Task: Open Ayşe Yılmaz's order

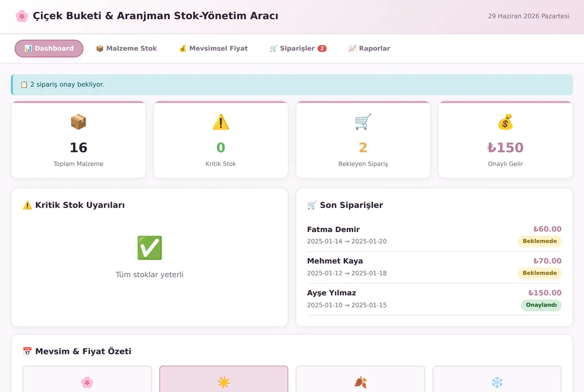Action: point(434,299)
